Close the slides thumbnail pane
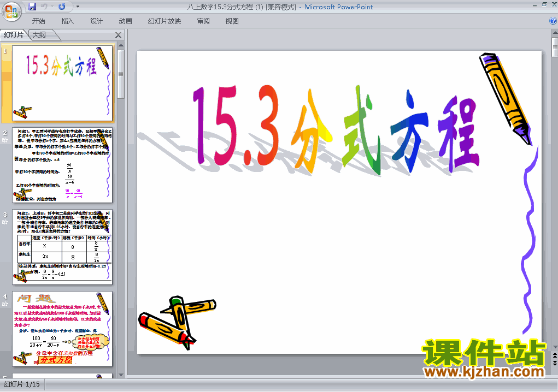The image size is (558, 392). click(x=118, y=35)
